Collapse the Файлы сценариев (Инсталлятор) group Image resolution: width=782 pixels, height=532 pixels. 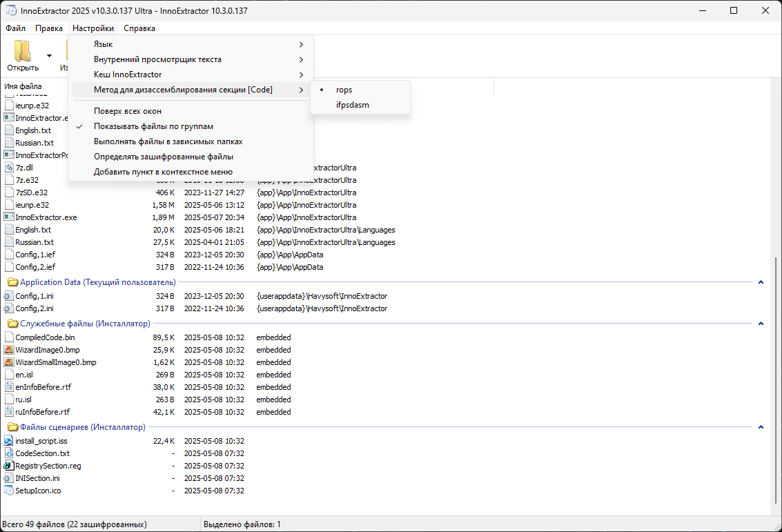761,427
